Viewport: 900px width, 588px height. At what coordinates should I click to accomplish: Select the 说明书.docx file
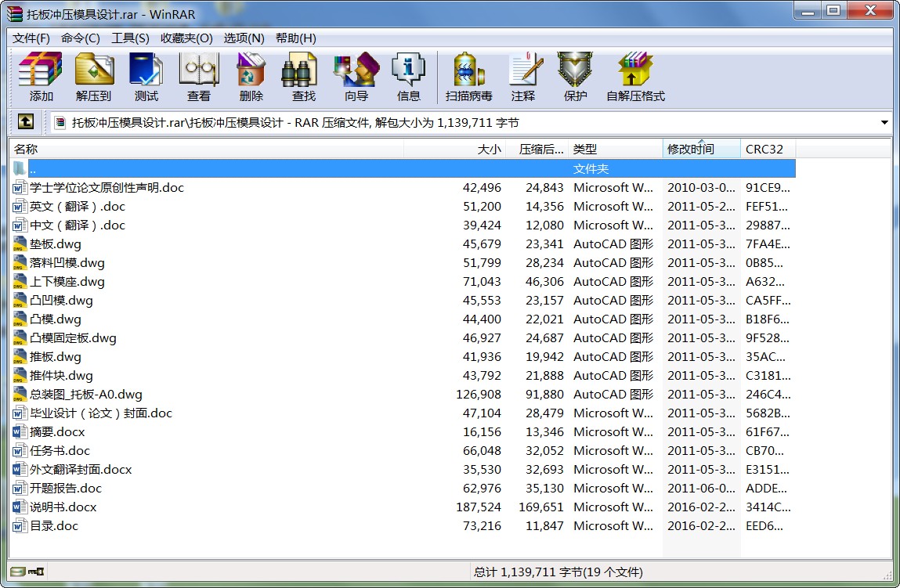coord(63,507)
